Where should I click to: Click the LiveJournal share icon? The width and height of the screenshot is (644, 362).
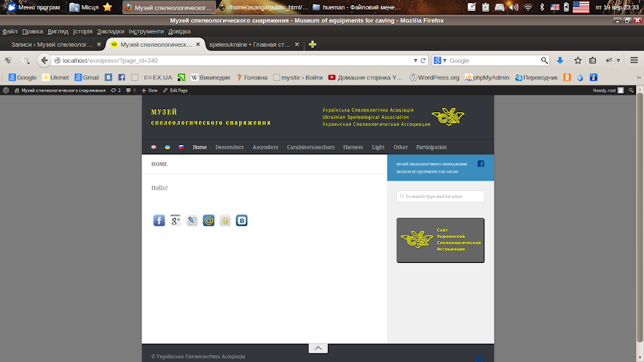click(x=192, y=221)
